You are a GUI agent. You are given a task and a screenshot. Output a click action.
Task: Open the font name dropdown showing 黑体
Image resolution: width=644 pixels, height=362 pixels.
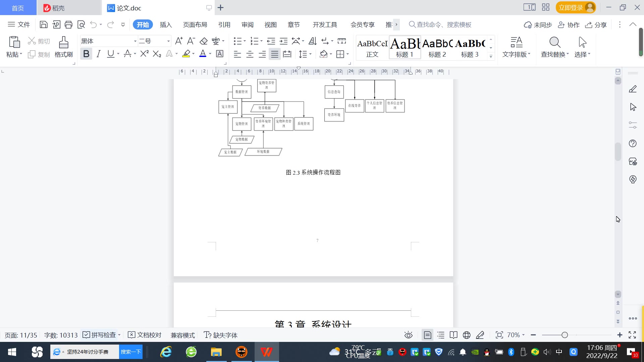point(135,41)
